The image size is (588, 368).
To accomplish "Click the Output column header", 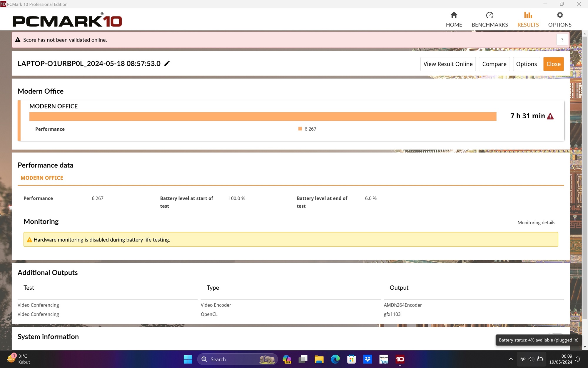I will 399,288.
